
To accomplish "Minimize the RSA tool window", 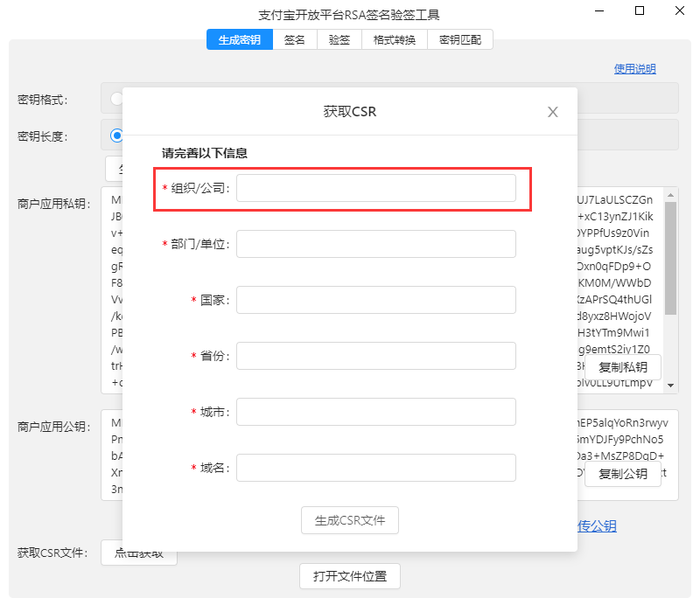I will point(598,11).
